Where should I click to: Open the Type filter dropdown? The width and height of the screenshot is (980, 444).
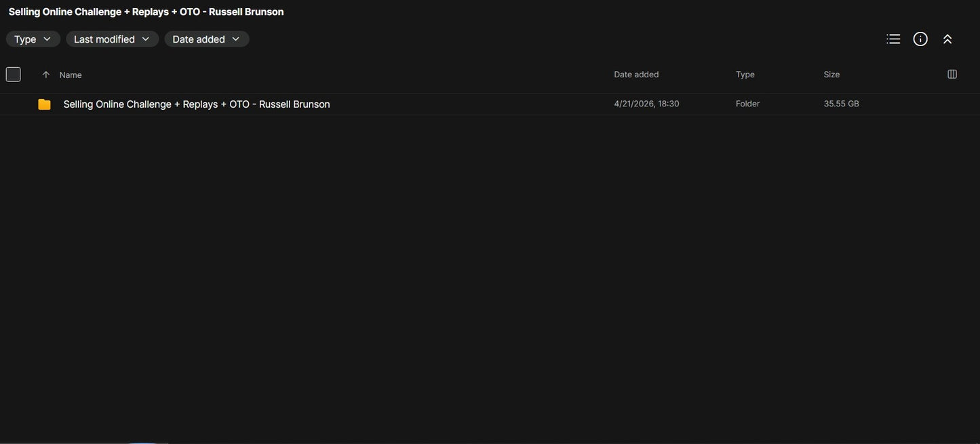pyautogui.click(x=33, y=39)
